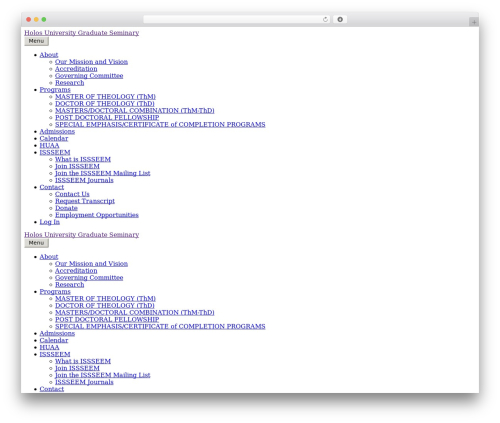Screen dimensions: 500x423
Task: Open Our Mission and Vision in the first list
Action: pyautogui.click(x=91, y=62)
